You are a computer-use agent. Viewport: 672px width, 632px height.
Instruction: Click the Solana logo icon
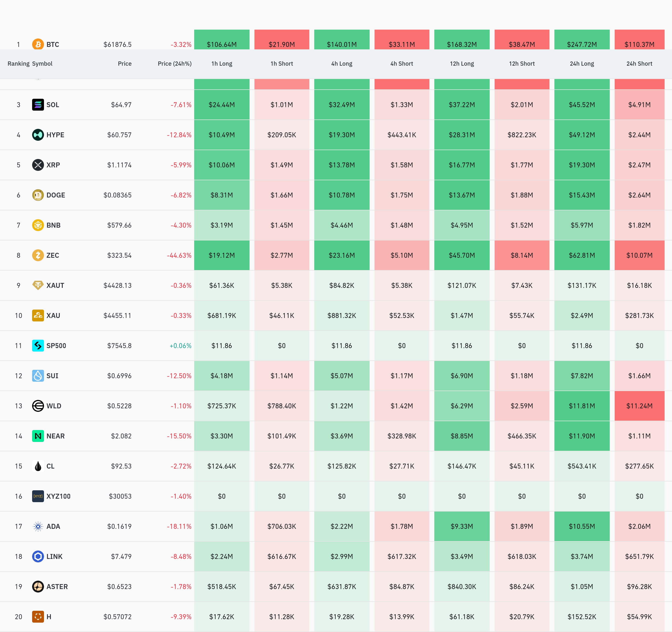(x=38, y=105)
